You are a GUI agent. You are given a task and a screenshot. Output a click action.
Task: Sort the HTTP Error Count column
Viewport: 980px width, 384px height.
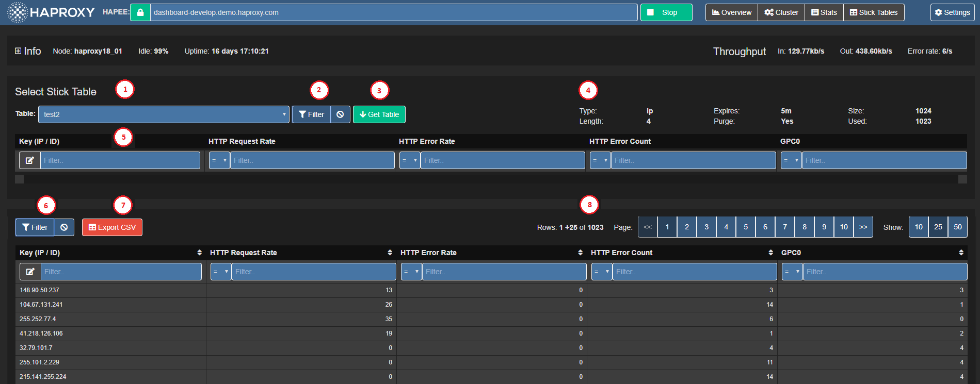[770, 253]
